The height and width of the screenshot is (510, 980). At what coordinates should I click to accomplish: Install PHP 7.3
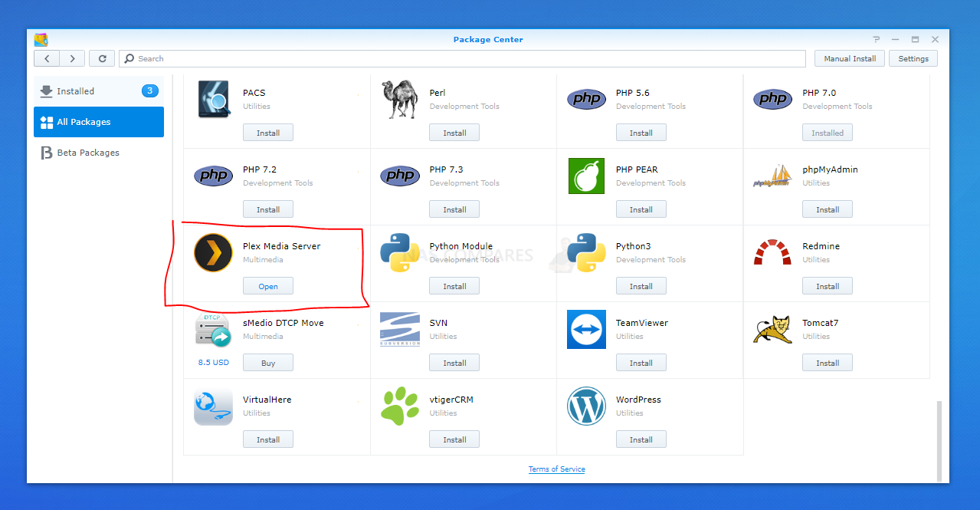tap(454, 209)
